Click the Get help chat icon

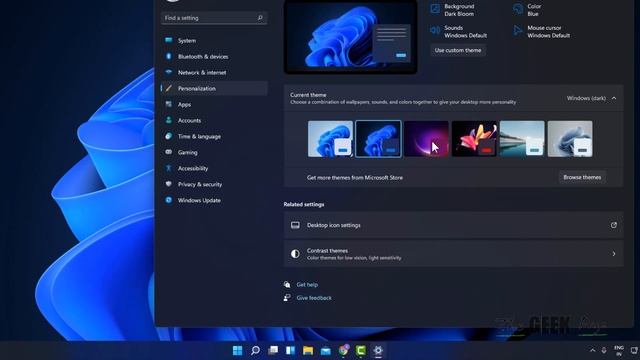(287, 284)
